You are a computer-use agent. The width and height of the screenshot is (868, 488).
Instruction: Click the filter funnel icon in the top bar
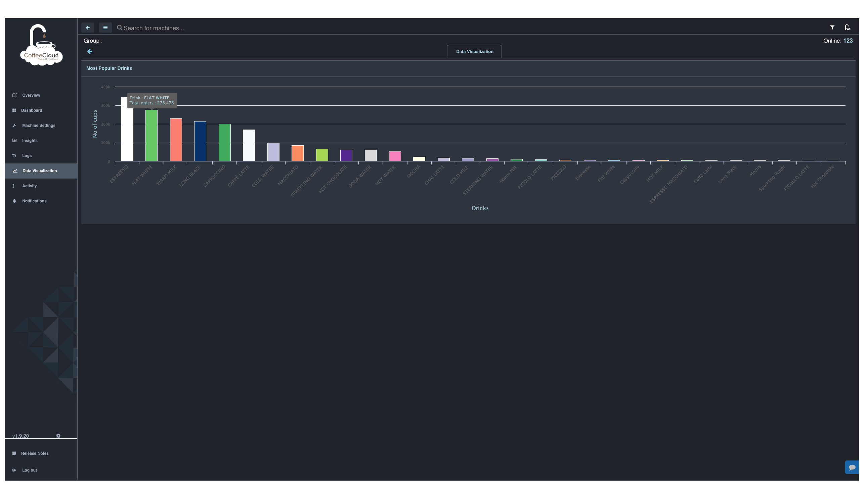coord(832,27)
